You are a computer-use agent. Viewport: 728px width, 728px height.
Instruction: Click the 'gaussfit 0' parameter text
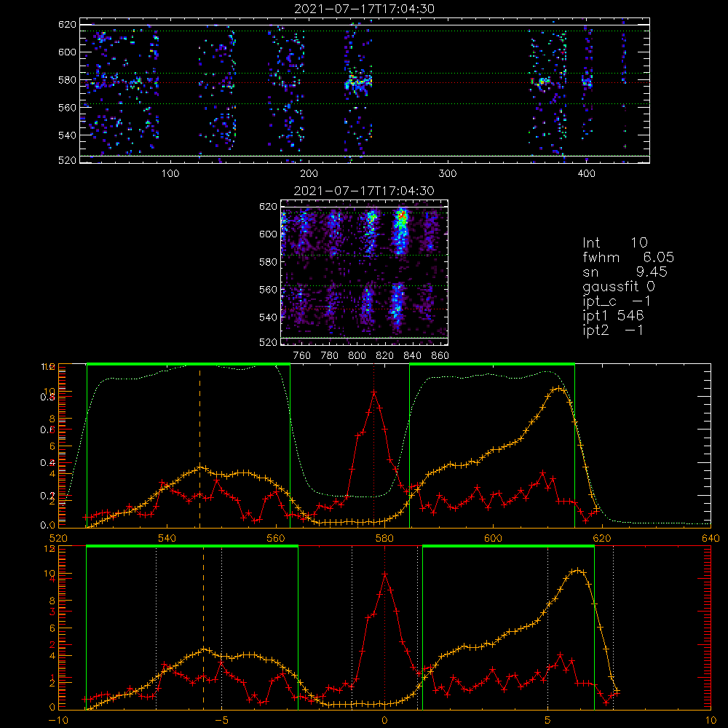point(618,286)
